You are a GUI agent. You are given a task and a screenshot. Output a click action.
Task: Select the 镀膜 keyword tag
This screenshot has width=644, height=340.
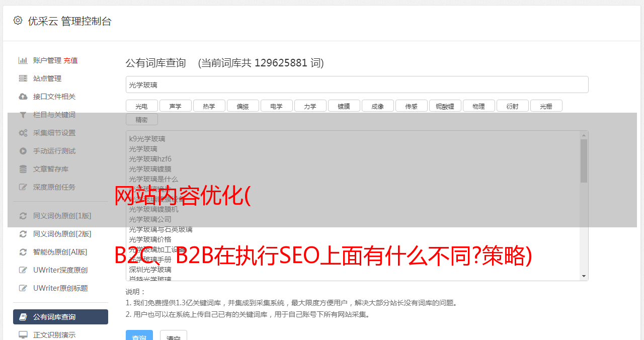click(x=344, y=106)
